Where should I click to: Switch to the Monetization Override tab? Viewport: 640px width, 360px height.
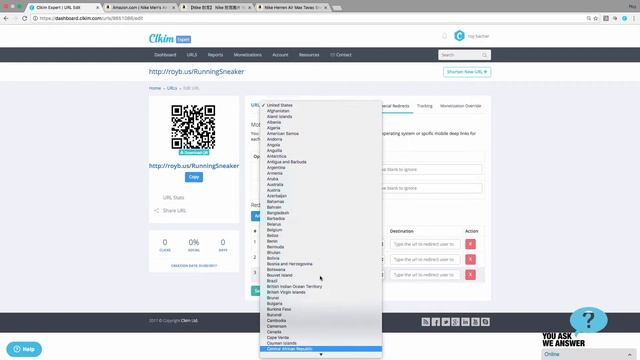[460, 106]
